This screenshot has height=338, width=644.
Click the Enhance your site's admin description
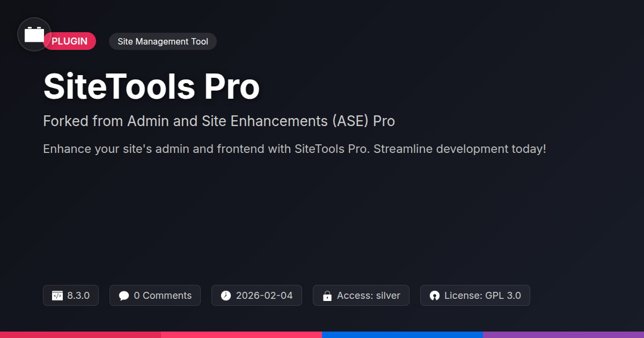pyautogui.click(x=295, y=149)
